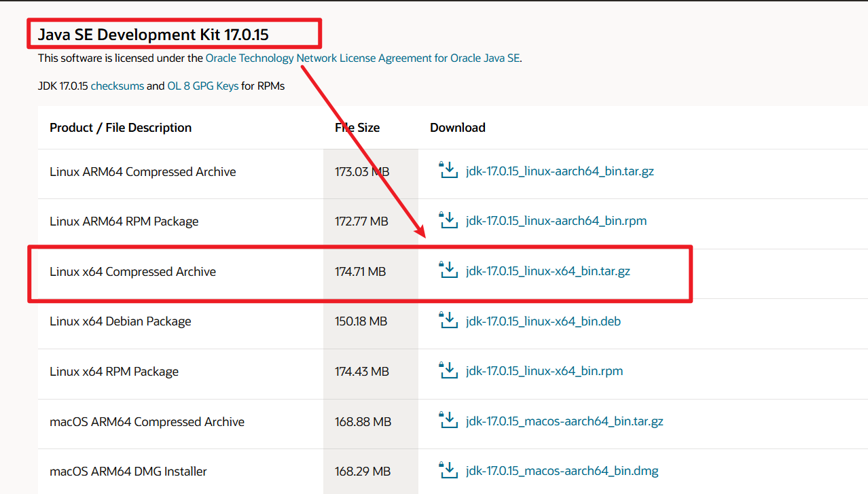Select Linux x64 RPM Package text
Image resolution: width=868 pixels, height=494 pixels.
pyautogui.click(x=114, y=372)
